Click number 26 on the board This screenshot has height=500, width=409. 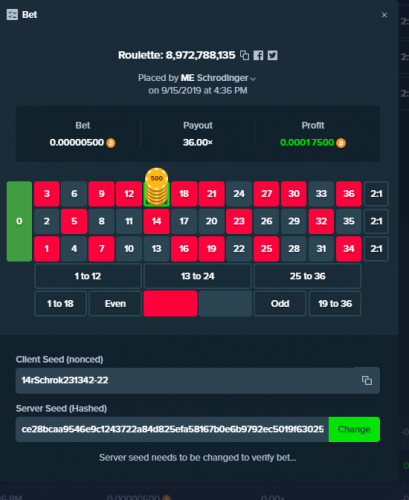(266, 221)
